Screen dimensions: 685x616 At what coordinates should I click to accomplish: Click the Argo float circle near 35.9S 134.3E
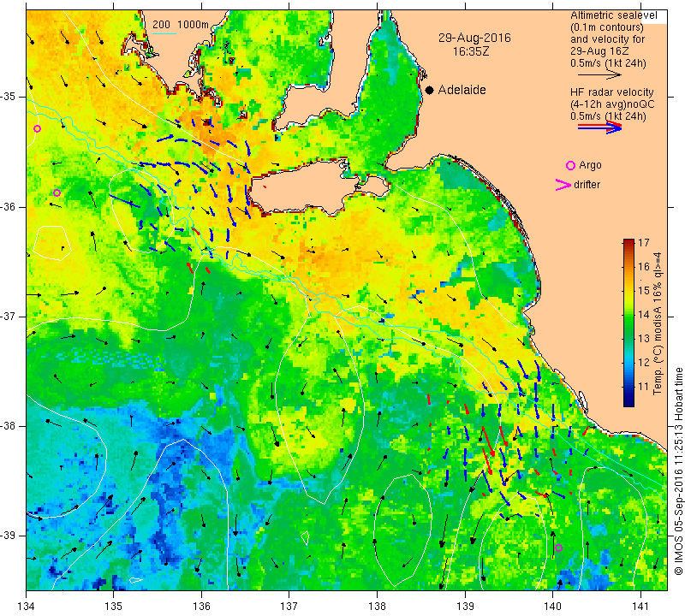[57, 193]
